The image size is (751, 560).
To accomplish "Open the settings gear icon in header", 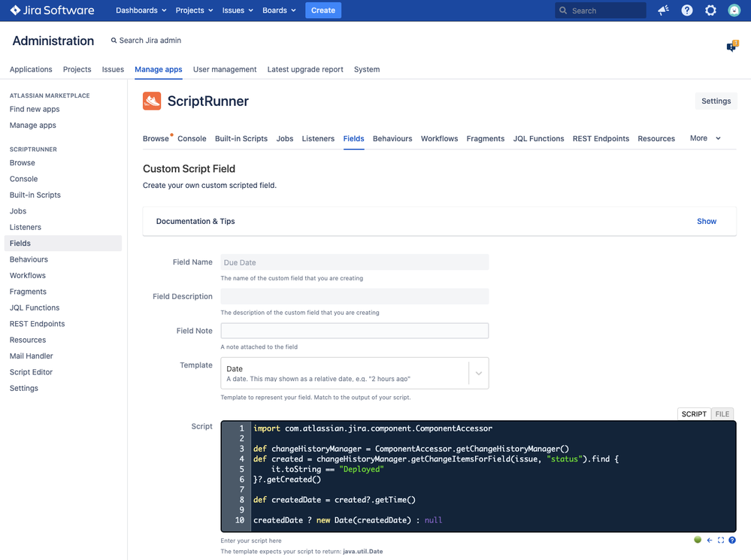I will pyautogui.click(x=710, y=10).
